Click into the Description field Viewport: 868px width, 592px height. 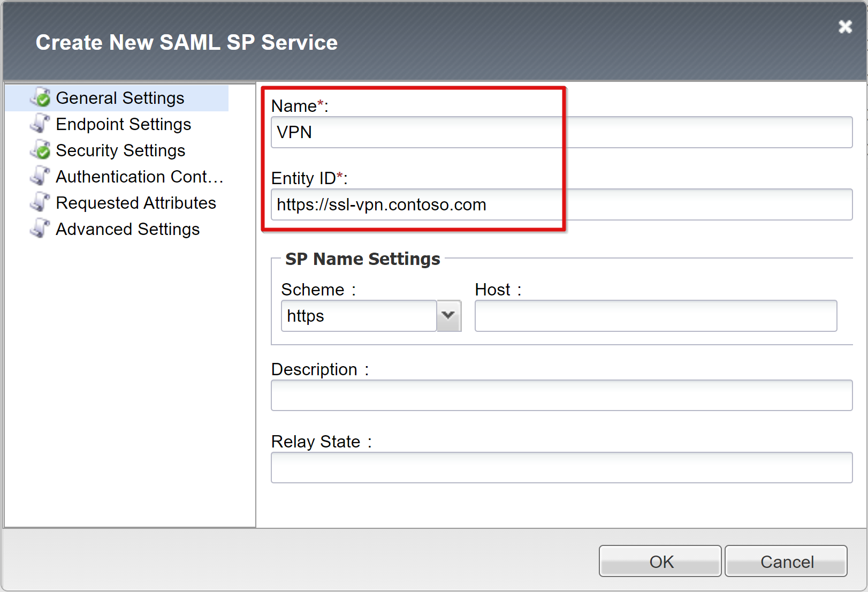pos(561,396)
